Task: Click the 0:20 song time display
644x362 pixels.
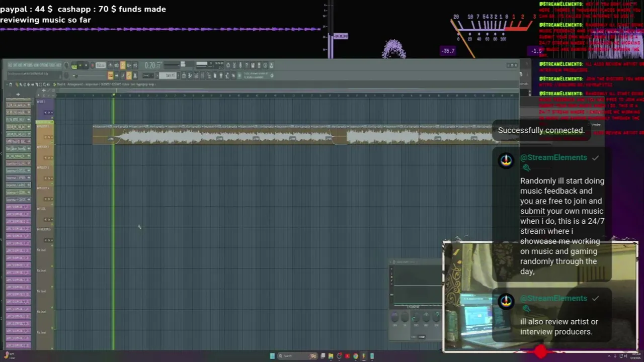Action: coord(152,65)
